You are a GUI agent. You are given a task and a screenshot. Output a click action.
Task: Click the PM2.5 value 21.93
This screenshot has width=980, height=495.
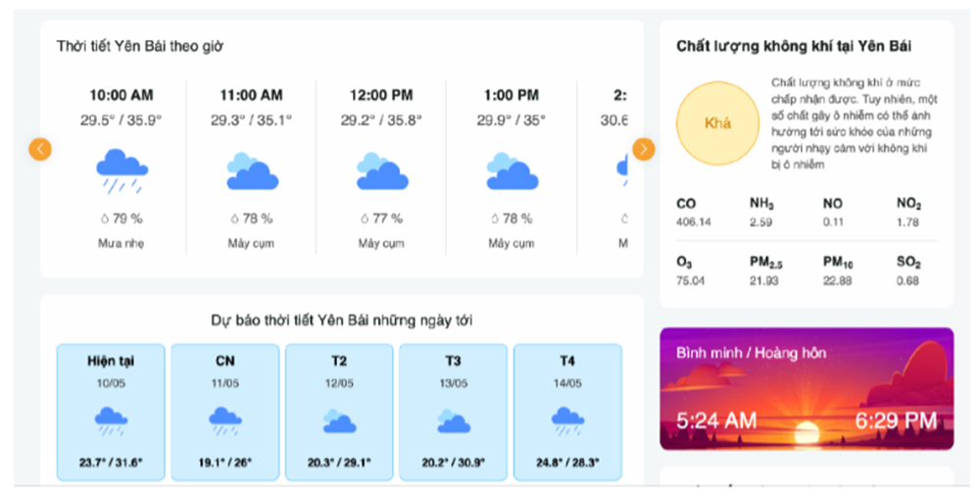pos(763,281)
